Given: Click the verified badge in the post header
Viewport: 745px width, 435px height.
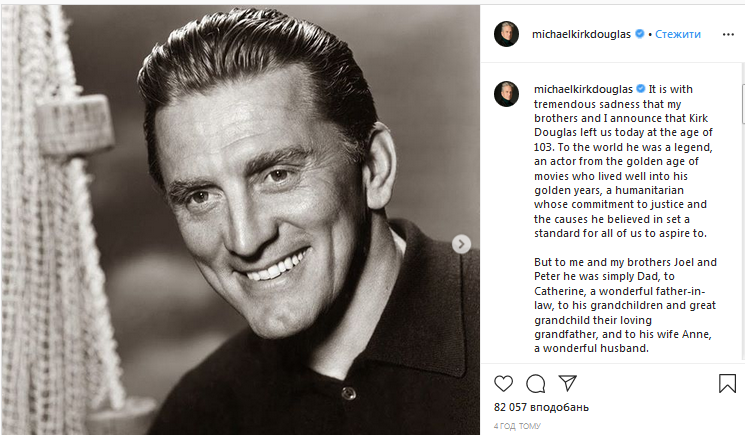Looking at the screenshot, I should tap(641, 34).
